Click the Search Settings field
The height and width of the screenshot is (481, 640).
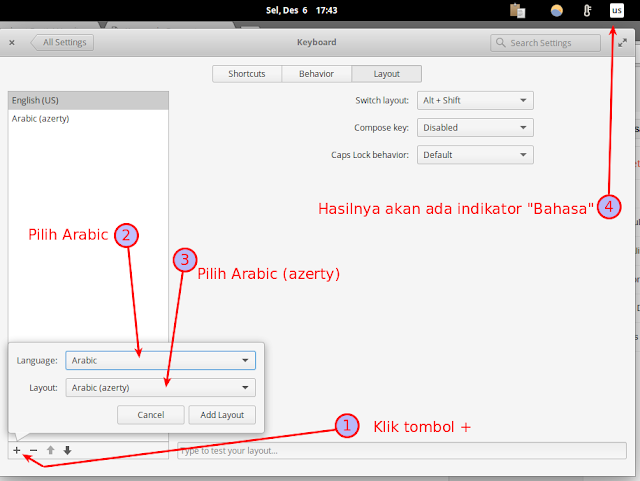click(x=545, y=42)
